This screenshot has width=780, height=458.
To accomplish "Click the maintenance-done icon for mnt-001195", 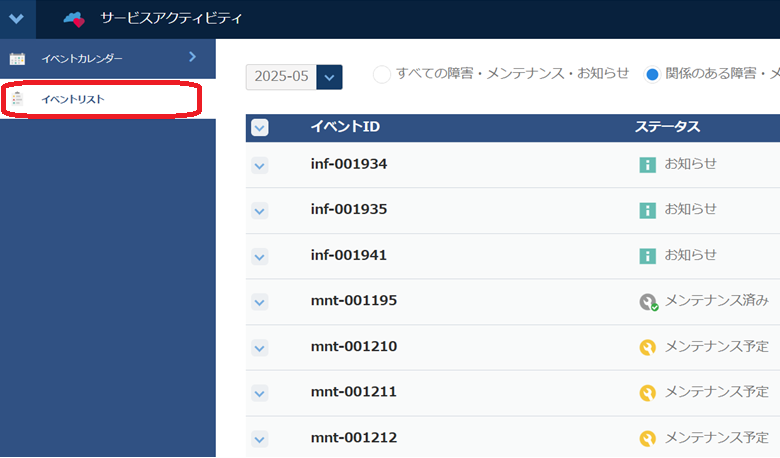I will click(x=649, y=302).
